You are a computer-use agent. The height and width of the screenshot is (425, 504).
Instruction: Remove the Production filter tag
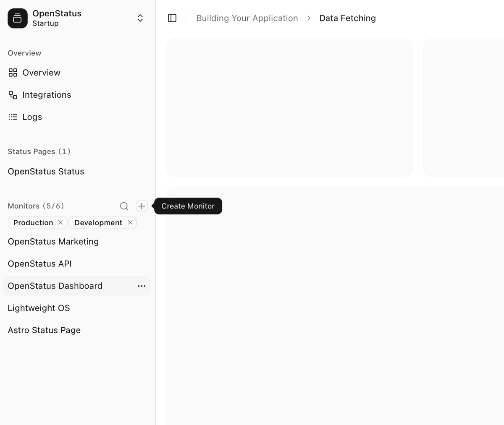[60, 222]
